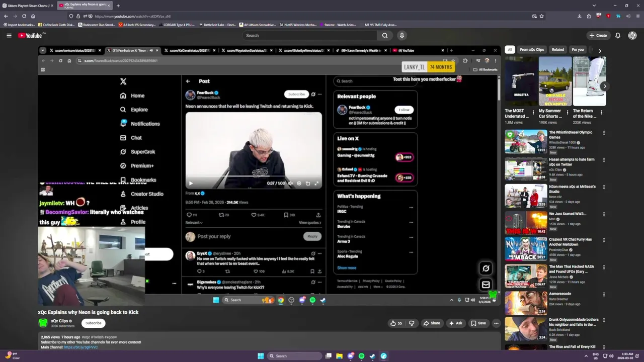
Task: Select the For you filter chip
Action: coord(578,50)
